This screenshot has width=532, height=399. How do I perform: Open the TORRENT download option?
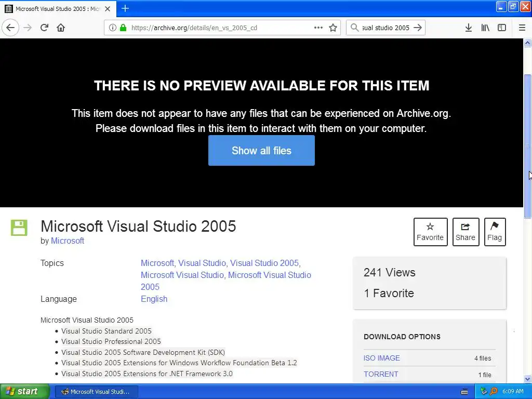[x=381, y=374]
